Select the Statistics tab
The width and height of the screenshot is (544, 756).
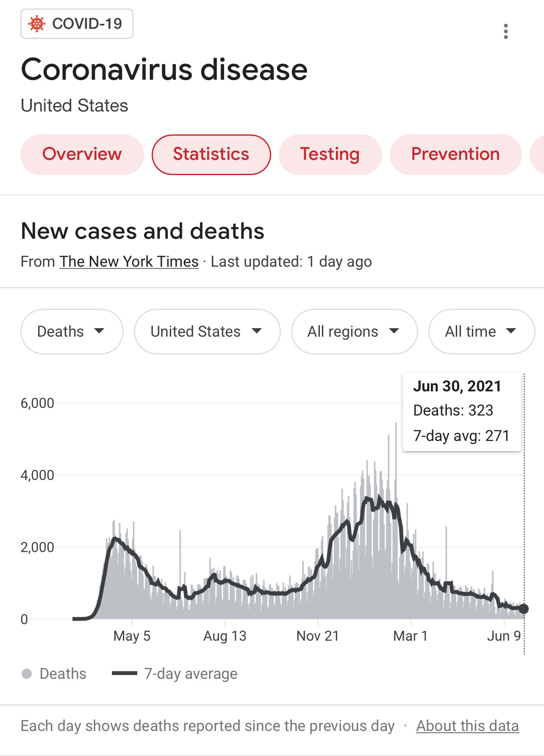pos(211,154)
